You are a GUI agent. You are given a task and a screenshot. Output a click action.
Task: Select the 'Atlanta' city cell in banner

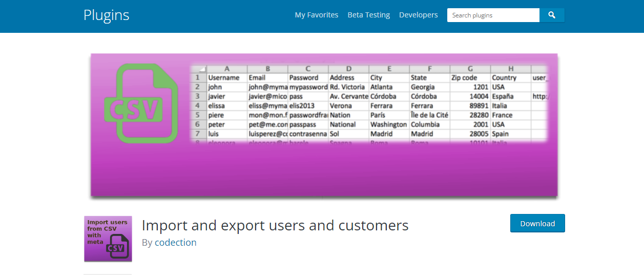click(381, 87)
